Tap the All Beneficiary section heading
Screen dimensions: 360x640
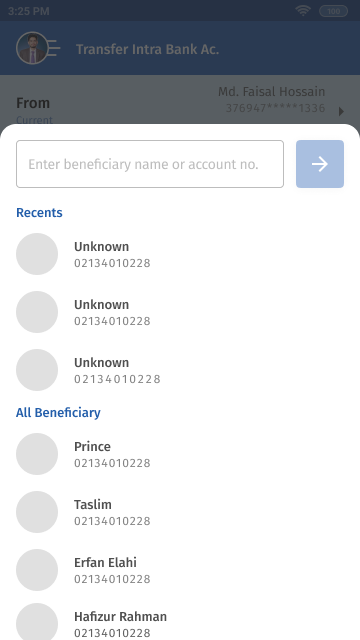tap(58, 413)
